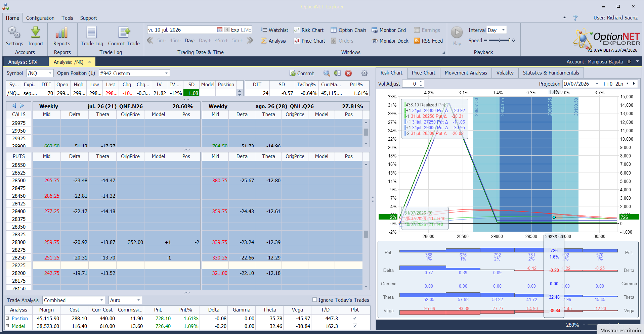The width and height of the screenshot is (644, 334).
Task: Uncheck the Plot checkbox for Model row
Action: [x=355, y=326]
